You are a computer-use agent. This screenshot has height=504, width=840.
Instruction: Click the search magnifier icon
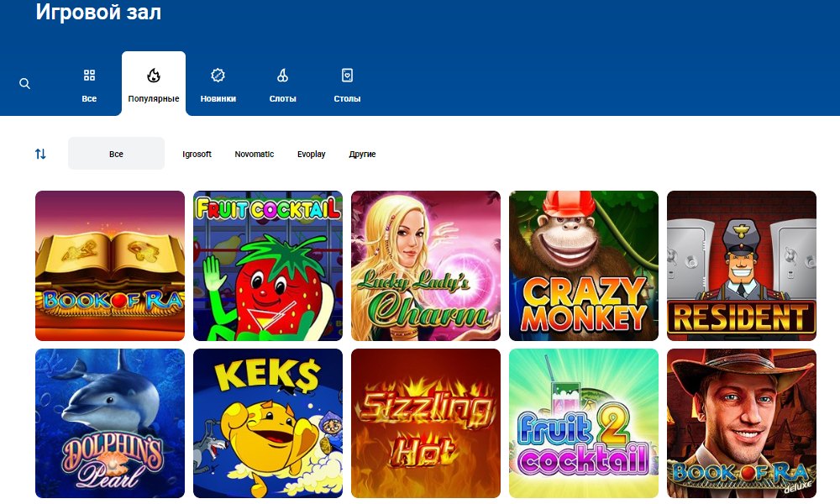click(24, 84)
